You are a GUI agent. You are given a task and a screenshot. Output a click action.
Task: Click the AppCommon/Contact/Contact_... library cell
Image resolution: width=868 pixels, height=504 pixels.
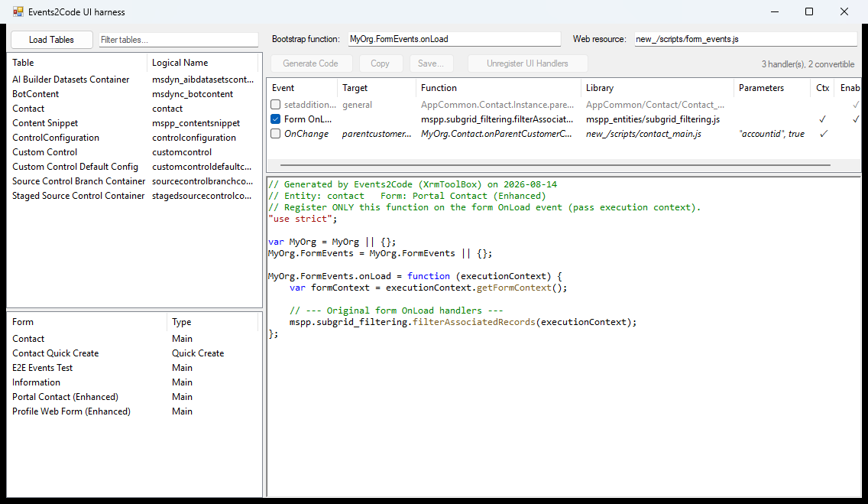(x=656, y=105)
